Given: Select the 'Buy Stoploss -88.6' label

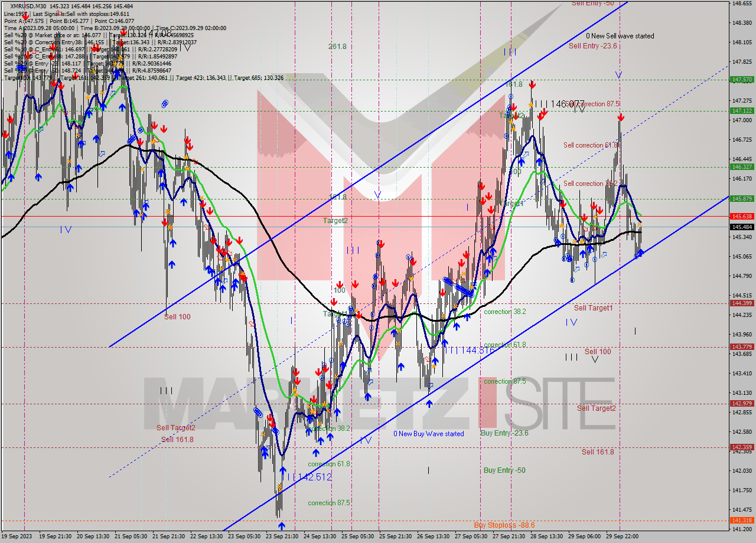Looking at the screenshot, I should (504, 525).
